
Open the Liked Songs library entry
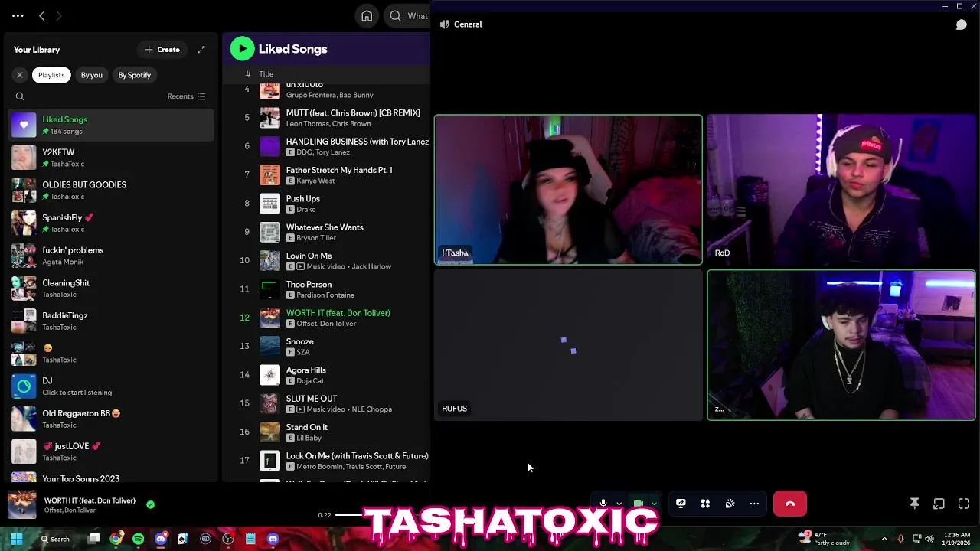(x=112, y=126)
